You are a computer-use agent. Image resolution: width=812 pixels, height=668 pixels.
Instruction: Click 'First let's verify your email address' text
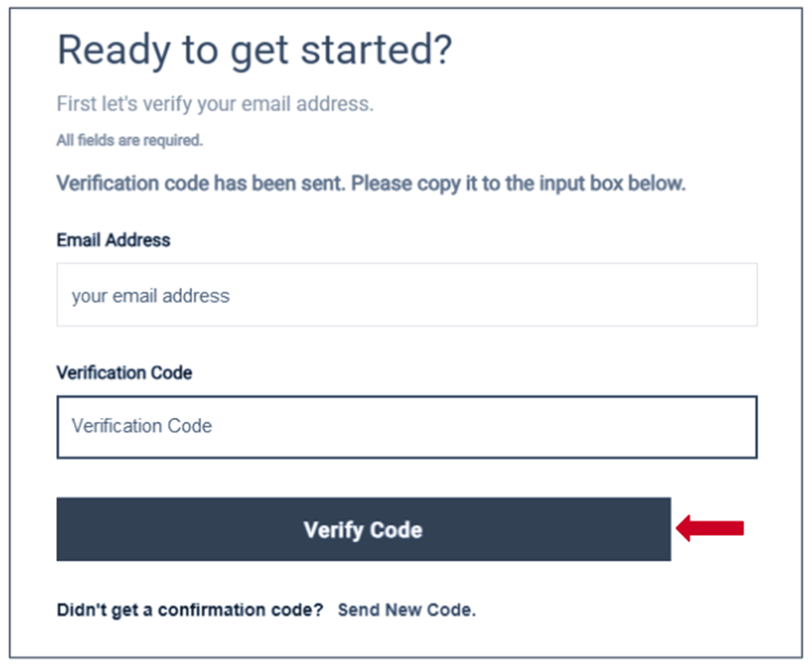tap(215, 105)
